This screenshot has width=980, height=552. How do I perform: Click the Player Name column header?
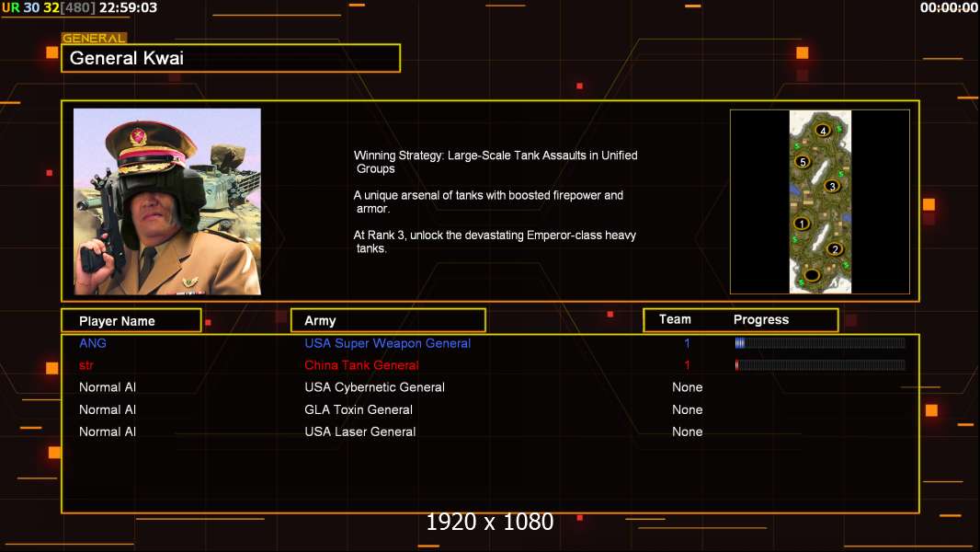click(x=131, y=321)
